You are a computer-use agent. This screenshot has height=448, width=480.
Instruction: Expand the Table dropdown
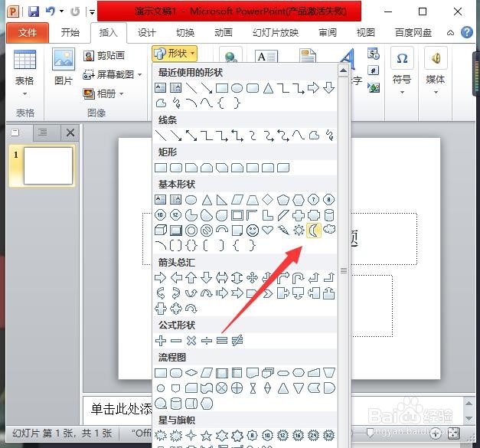pyautogui.click(x=24, y=93)
